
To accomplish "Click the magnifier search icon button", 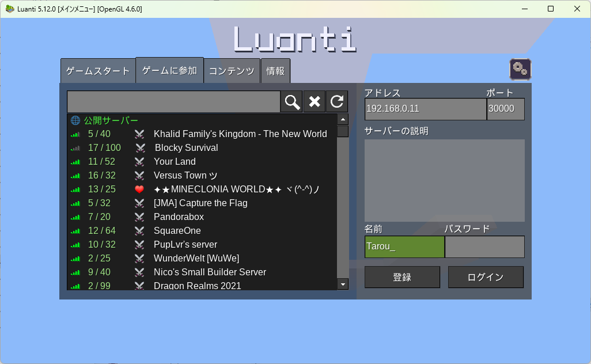I will pos(291,102).
